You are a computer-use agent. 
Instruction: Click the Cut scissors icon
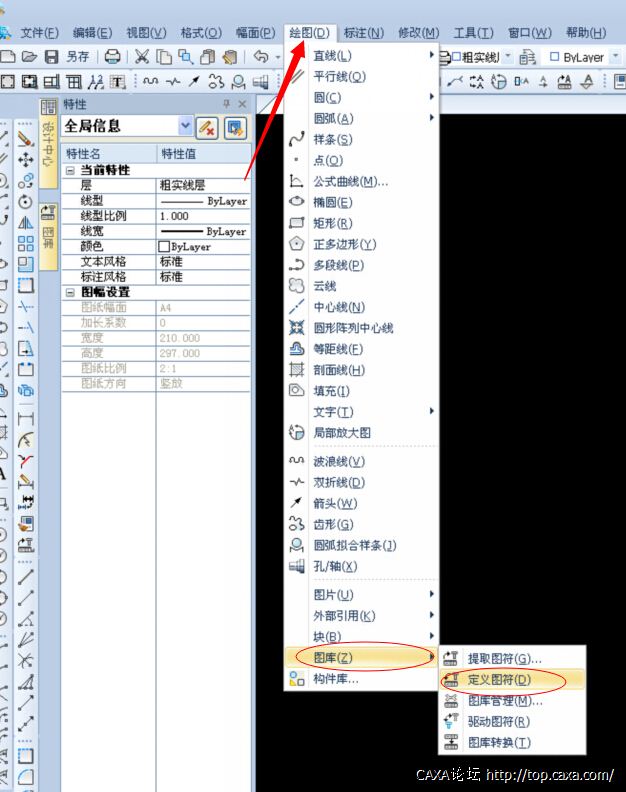click(142, 57)
